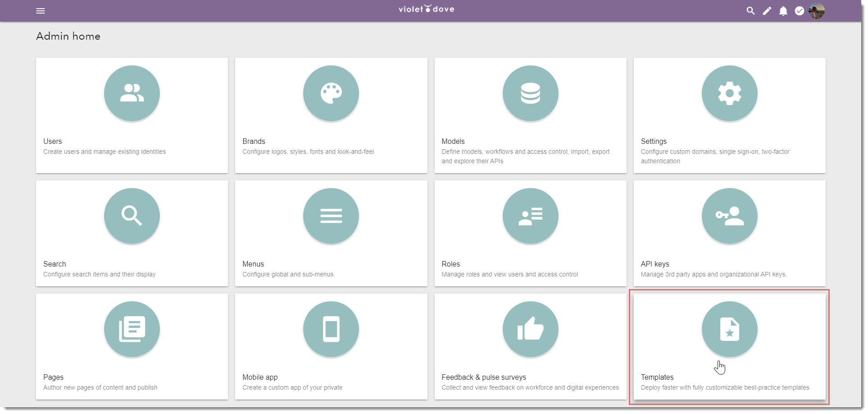Open the Pages document icon
The image size is (868, 414).
click(x=132, y=329)
